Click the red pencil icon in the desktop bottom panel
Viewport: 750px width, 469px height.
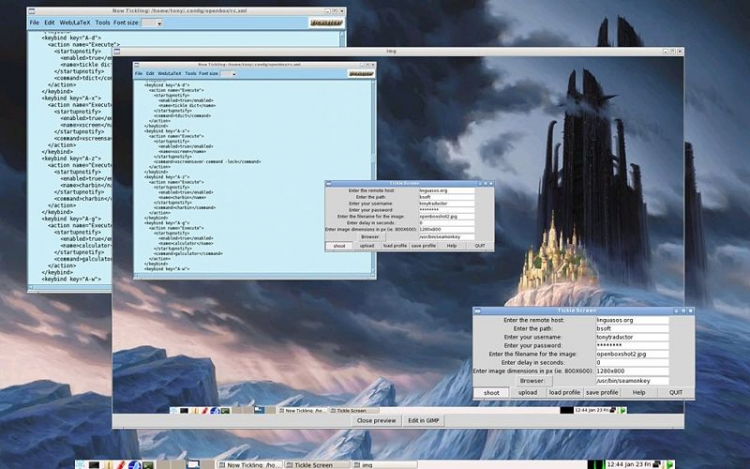(x=123, y=464)
